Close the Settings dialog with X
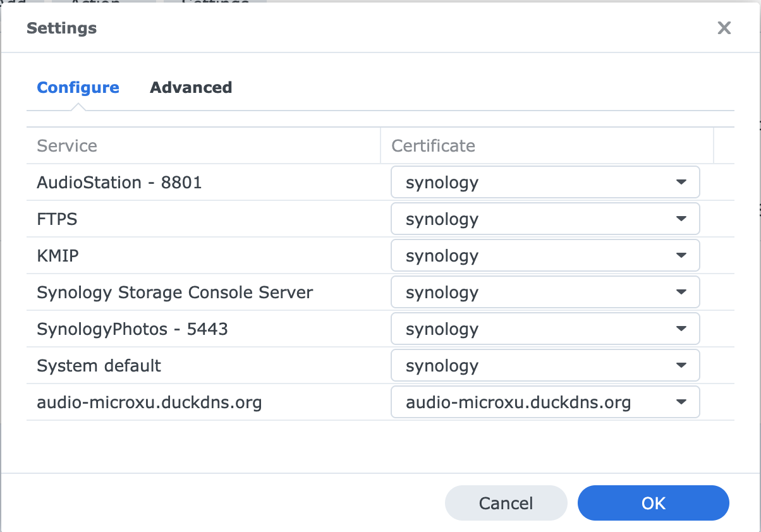Image resolution: width=761 pixels, height=532 pixels. pos(724,28)
